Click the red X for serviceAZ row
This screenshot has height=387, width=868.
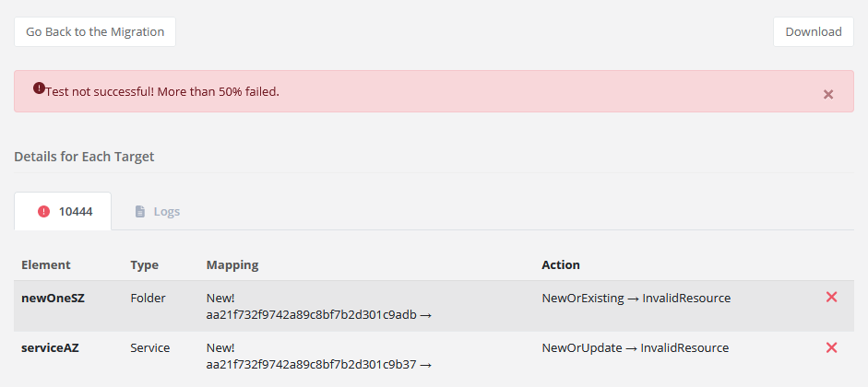831,347
